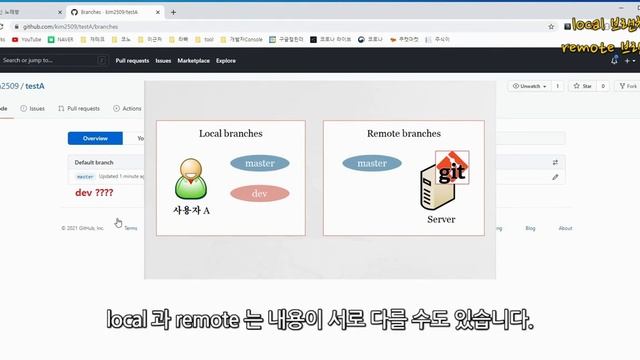
Task: Click the switch default branch arrows icon
Action: 555,162
